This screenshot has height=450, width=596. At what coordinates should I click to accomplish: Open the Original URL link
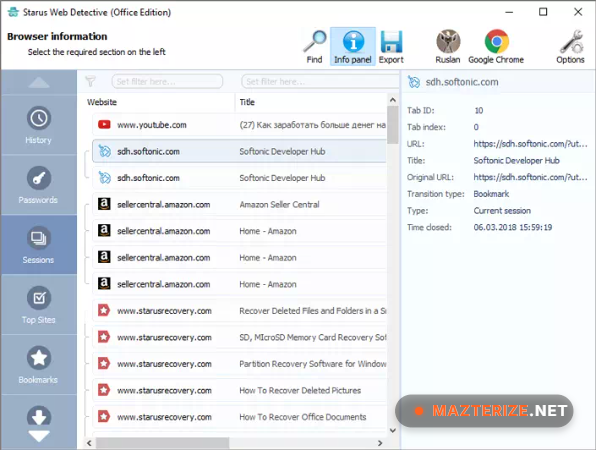(x=530, y=177)
